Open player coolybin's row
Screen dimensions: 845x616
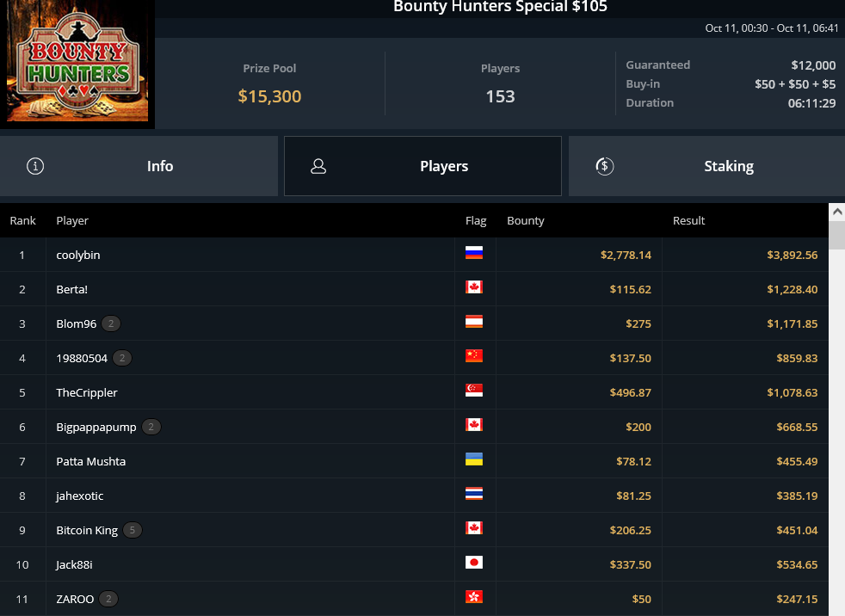(x=414, y=255)
